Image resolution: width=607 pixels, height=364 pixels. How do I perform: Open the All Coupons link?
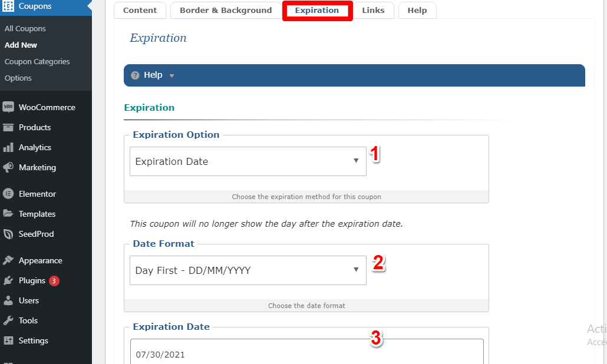click(x=25, y=28)
